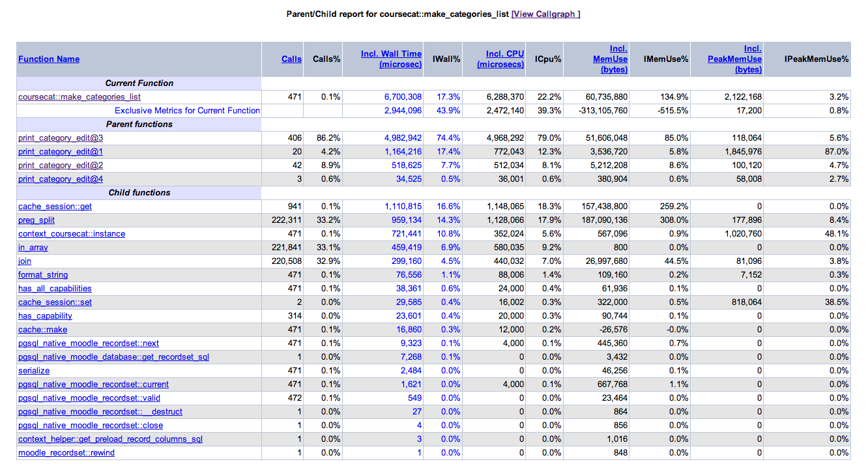Open child function in_array
Viewport: 868px width, 464px height.
coord(33,247)
